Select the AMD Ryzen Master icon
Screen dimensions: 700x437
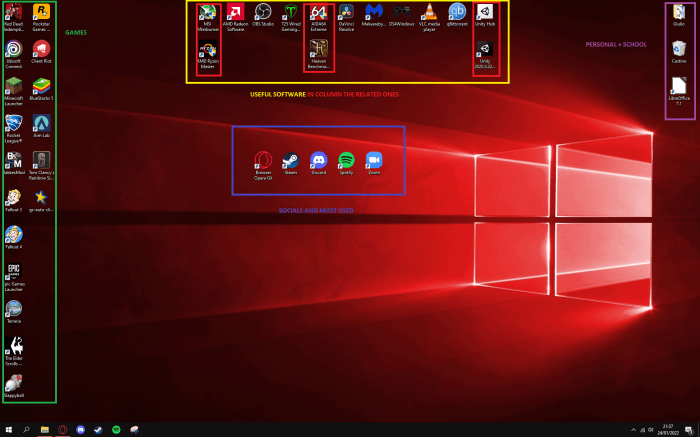coord(208,54)
